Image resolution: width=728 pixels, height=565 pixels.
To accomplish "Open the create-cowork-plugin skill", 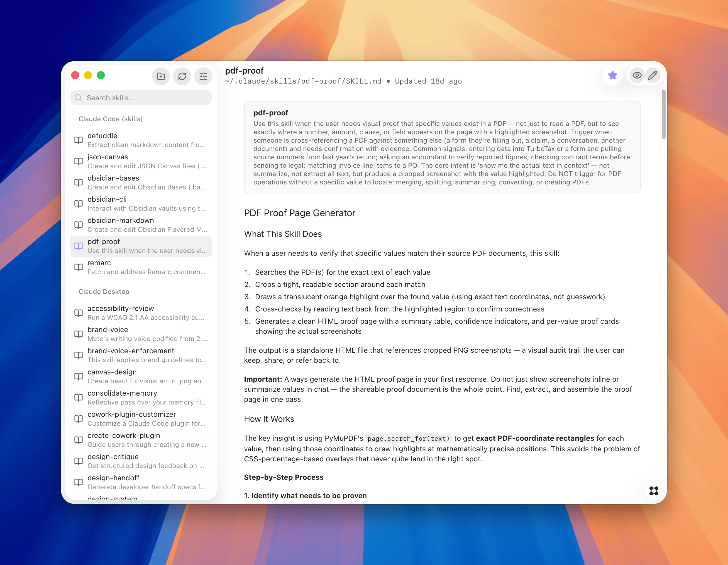I will [141, 440].
